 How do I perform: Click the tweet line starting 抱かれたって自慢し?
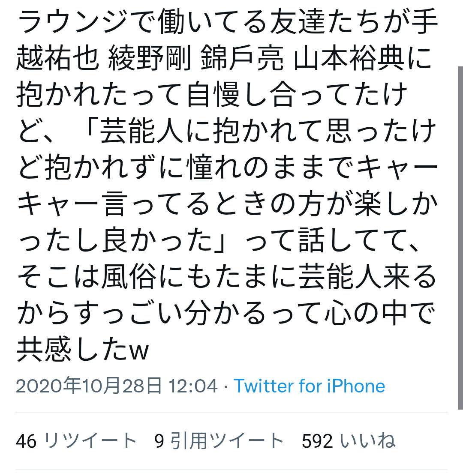(x=212, y=95)
